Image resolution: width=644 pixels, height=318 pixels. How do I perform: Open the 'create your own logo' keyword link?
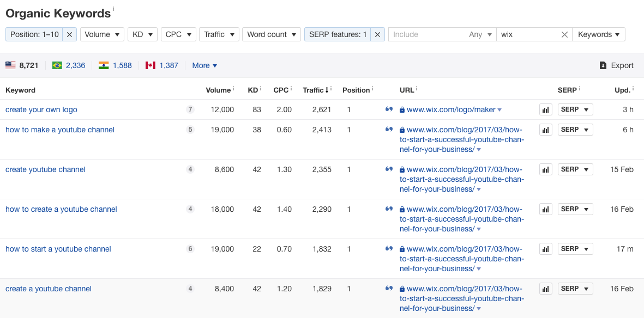click(x=41, y=109)
